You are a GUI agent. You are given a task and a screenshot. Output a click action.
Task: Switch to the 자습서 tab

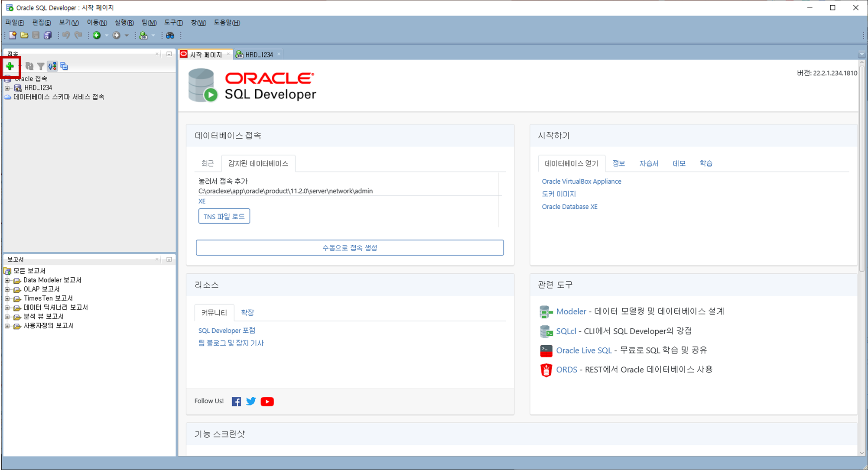pos(649,163)
